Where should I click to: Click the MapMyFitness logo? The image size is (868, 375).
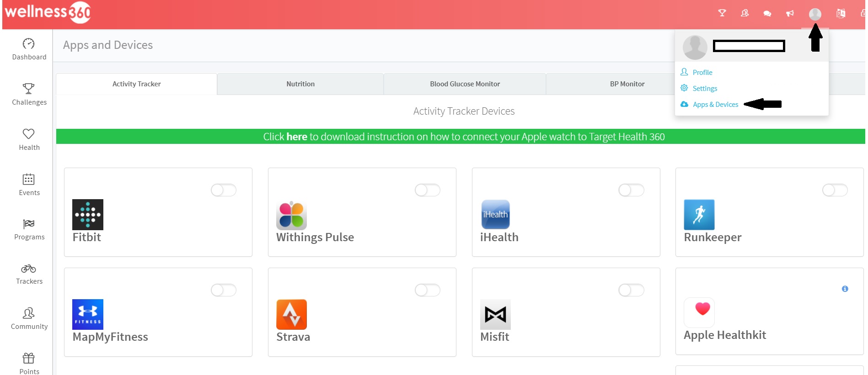88,314
